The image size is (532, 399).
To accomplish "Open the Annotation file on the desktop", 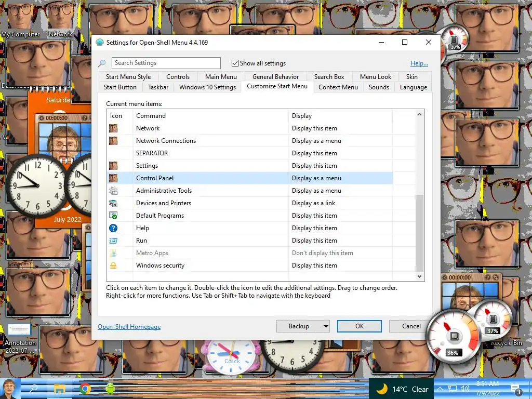I will (20, 338).
